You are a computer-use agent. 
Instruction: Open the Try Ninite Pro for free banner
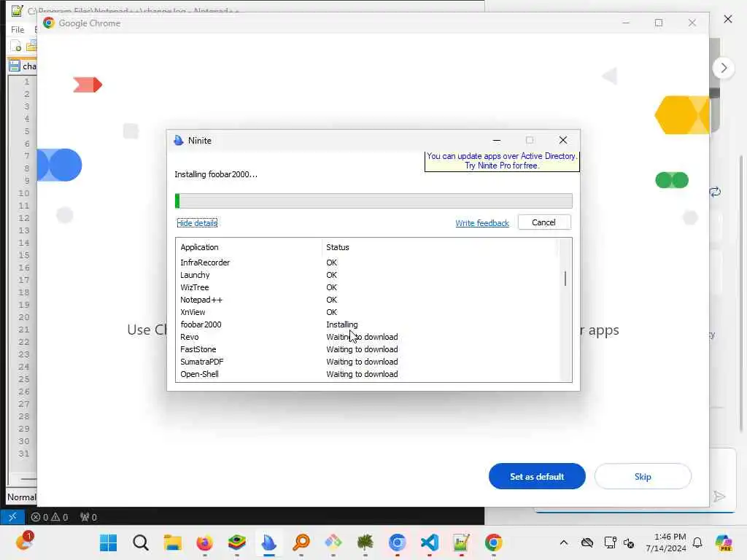pyautogui.click(x=502, y=161)
